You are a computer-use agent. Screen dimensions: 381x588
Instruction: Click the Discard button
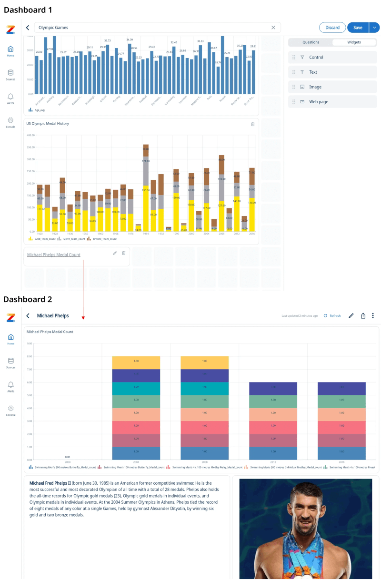(332, 28)
